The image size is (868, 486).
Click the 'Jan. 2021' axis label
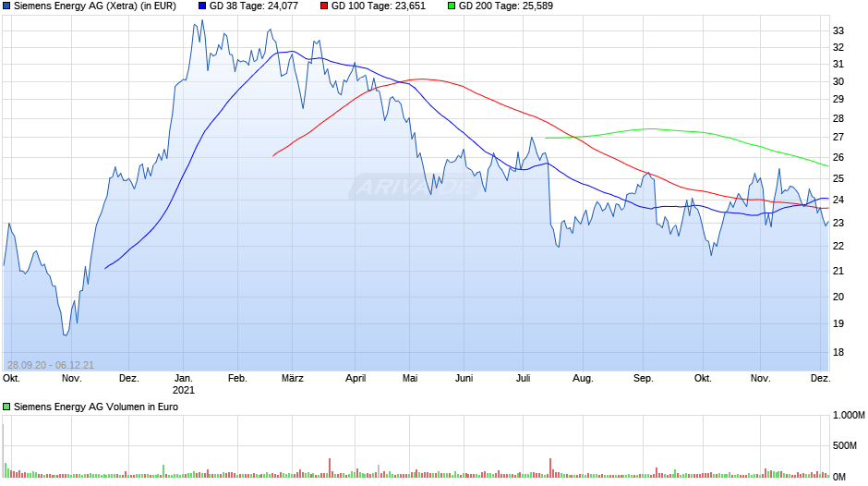coord(183,384)
